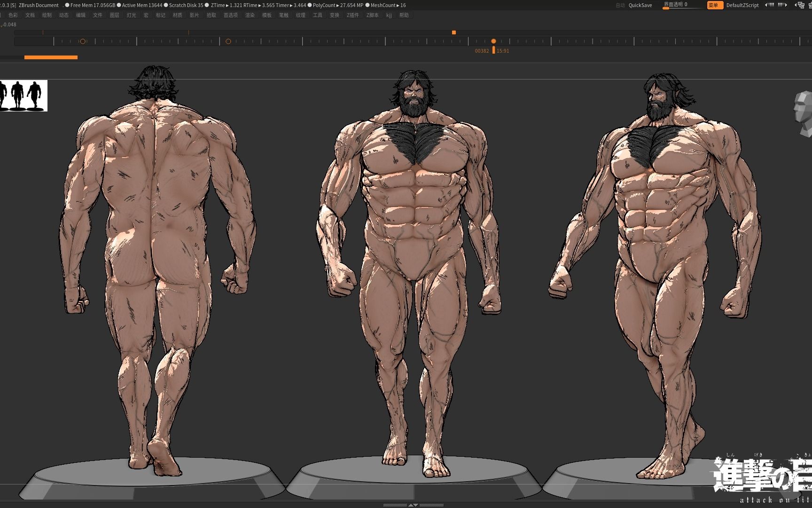The width and height of the screenshot is (812, 508).
Task: Click the PolyCount 27.654 MP readout
Action: [338, 5]
